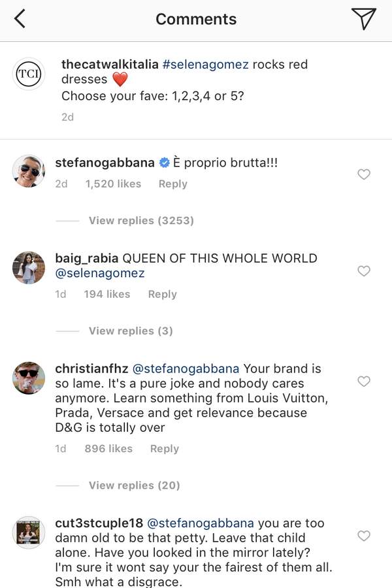Viewport: 392px width, 588px height.
Task: Open christianfhz's profile avatar
Action: pos(29,377)
